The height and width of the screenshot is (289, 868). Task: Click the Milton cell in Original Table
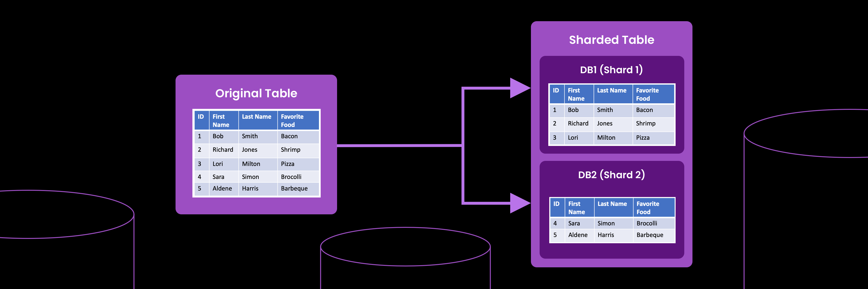point(251,164)
